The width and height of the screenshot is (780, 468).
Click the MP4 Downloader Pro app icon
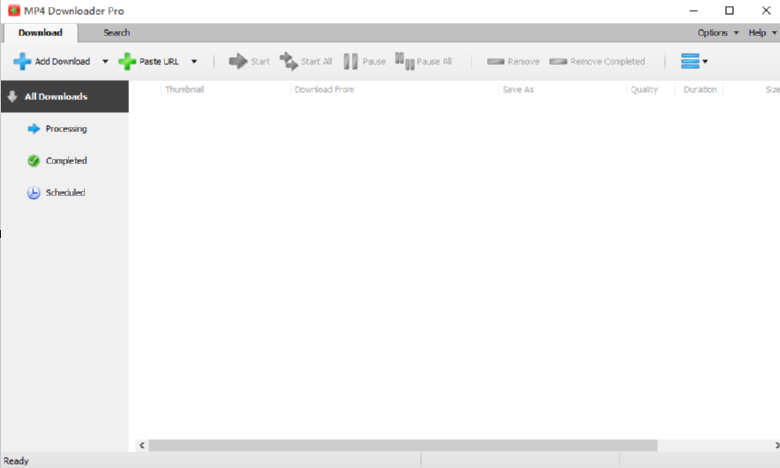coord(14,10)
